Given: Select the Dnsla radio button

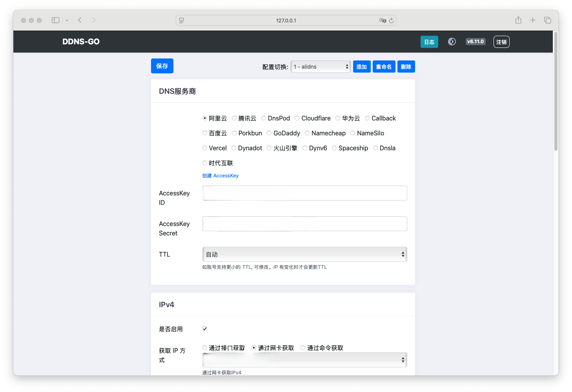Looking at the screenshot, I should click(375, 148).
